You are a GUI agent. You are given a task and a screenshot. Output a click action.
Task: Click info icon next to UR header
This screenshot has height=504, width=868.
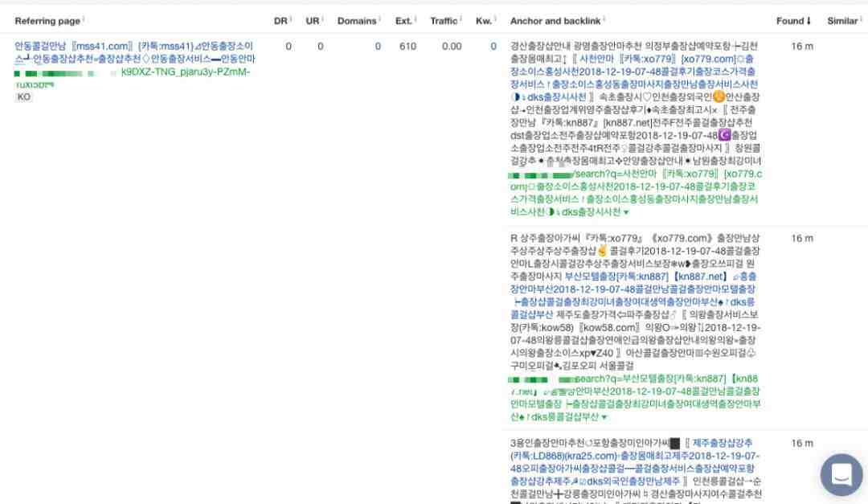322,20
